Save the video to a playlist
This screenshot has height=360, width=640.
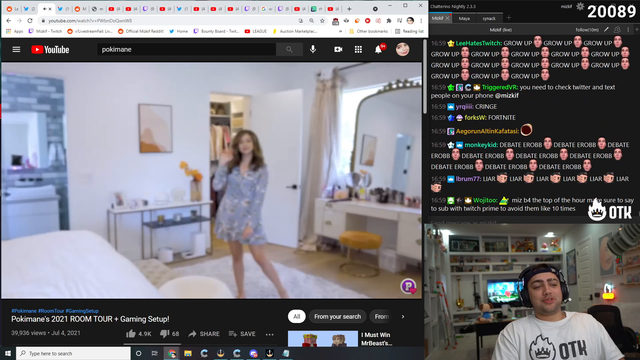coord(242,333)
